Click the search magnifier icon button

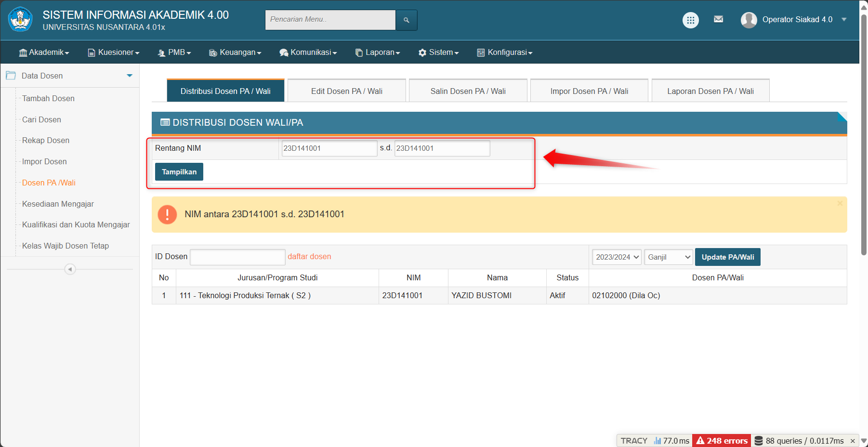click(x=406, y=20)
